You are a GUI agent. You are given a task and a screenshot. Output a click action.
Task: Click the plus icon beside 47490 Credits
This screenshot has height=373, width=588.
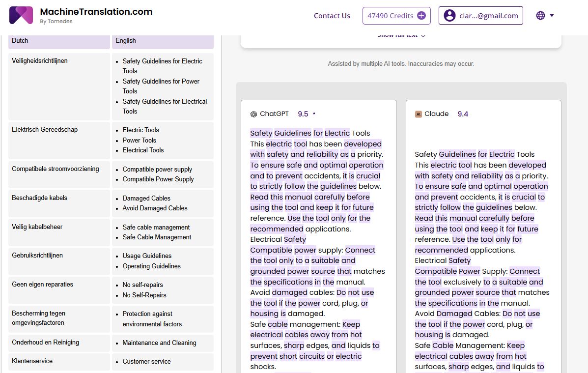pyautogui.click(x=421, y=16)
